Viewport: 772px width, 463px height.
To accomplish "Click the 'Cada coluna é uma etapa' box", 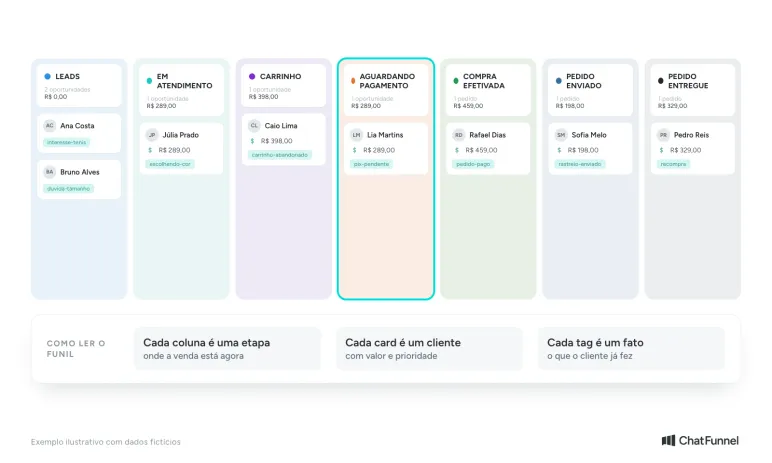I will click(x=228, y=349).
